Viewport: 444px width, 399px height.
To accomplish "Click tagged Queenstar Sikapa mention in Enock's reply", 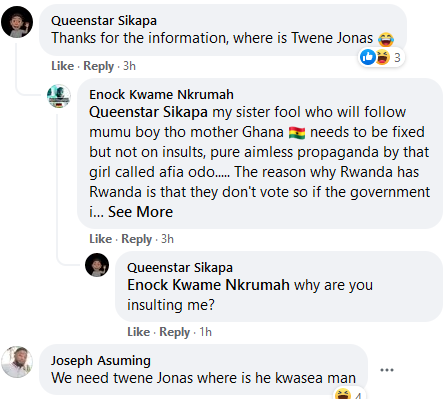I will tap(148, 112).
